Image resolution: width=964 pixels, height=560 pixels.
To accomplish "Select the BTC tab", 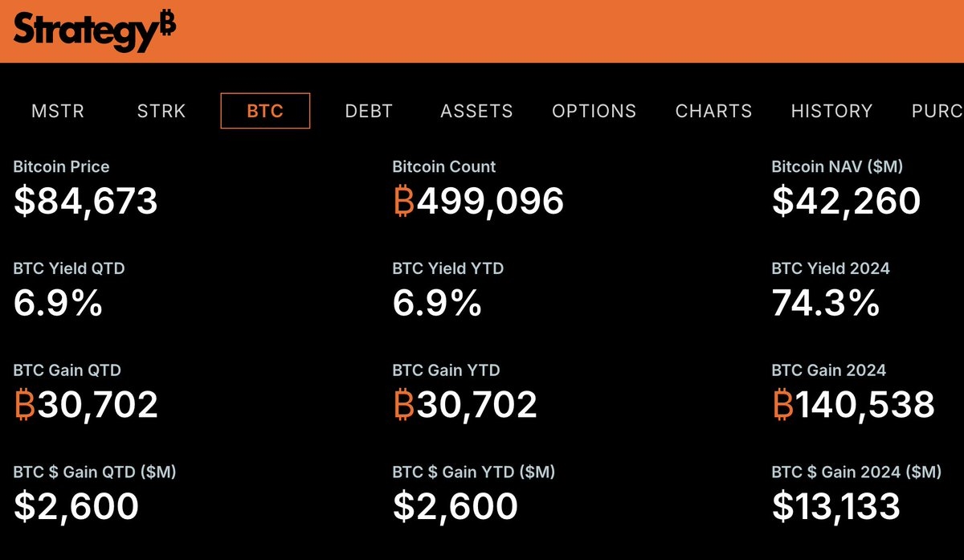I will (265, 112).
